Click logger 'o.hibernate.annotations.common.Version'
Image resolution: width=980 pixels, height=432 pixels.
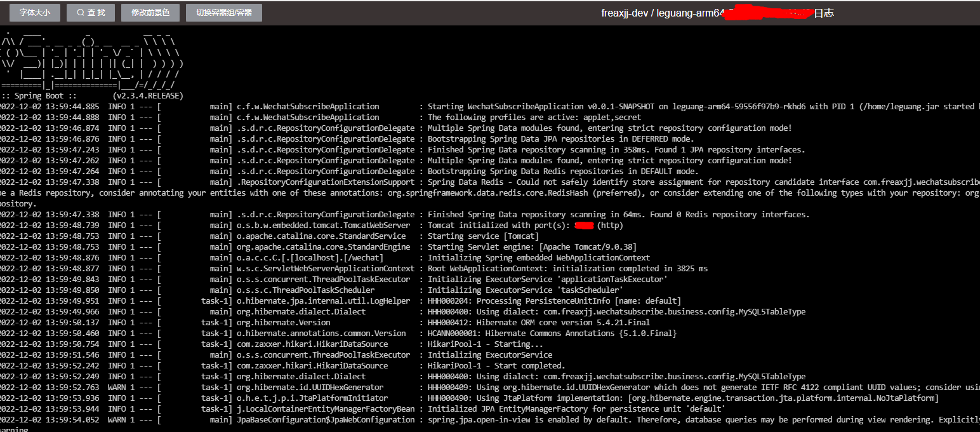(321, 334)
